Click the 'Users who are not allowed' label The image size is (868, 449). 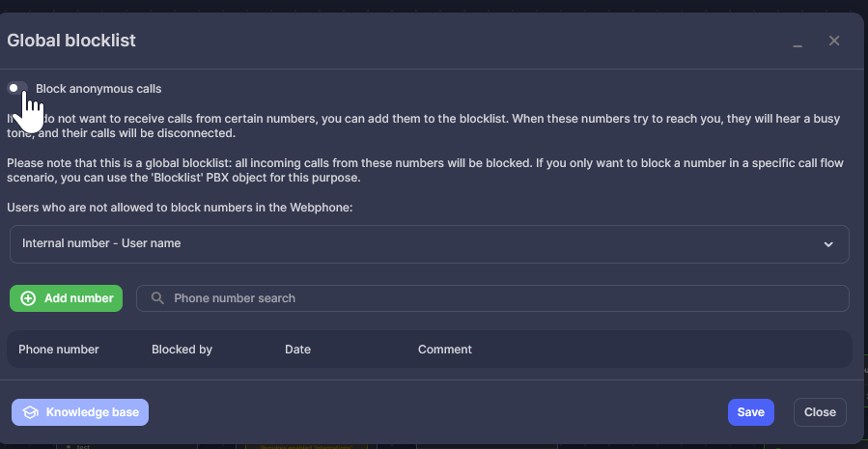(181, 208)
